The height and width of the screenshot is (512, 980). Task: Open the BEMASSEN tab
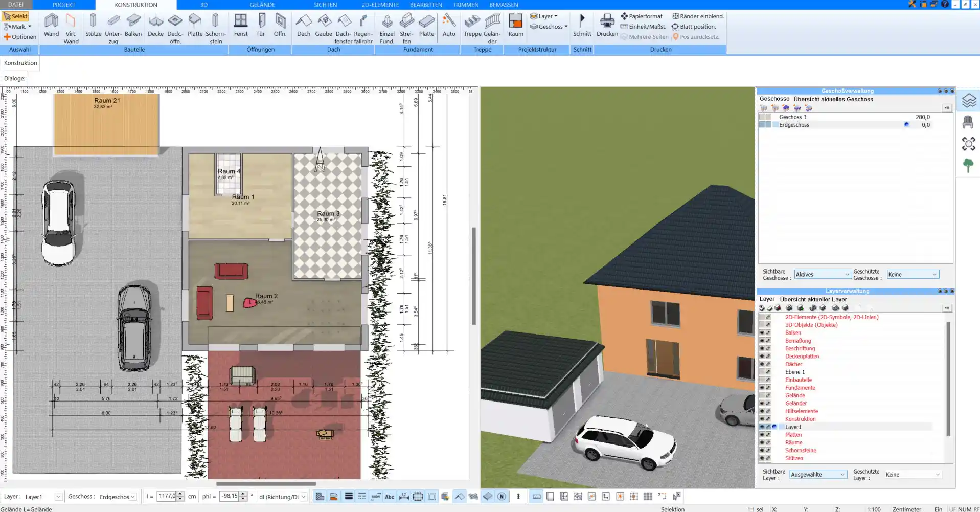coord(504,5)
